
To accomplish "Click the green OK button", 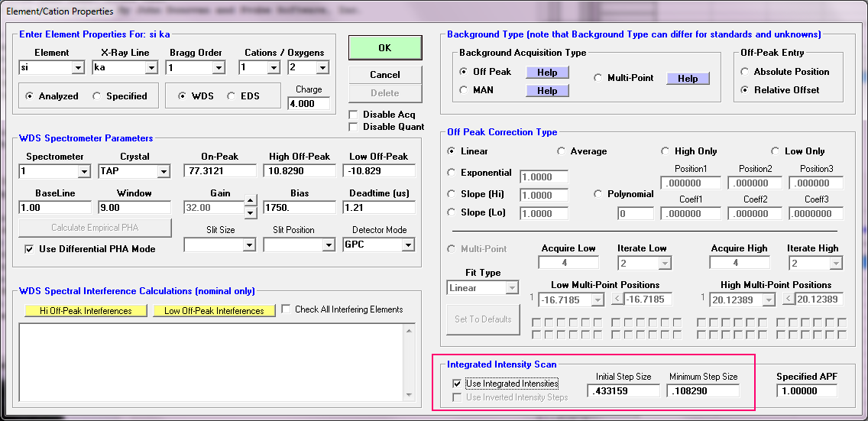I will 384,47.
